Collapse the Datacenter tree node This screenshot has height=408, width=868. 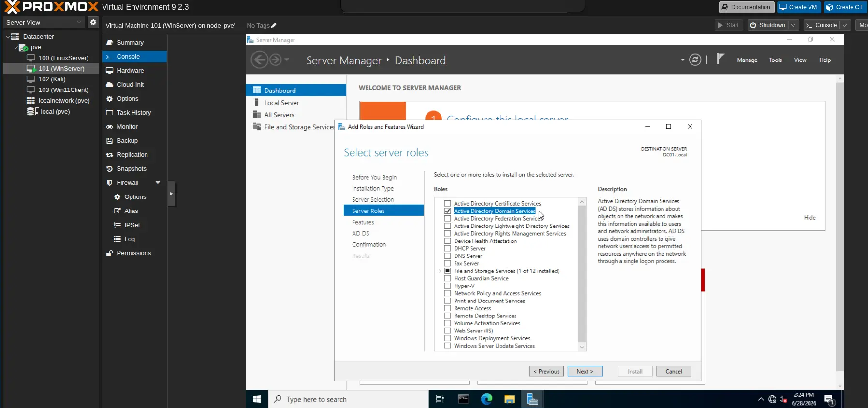[7, 37]
